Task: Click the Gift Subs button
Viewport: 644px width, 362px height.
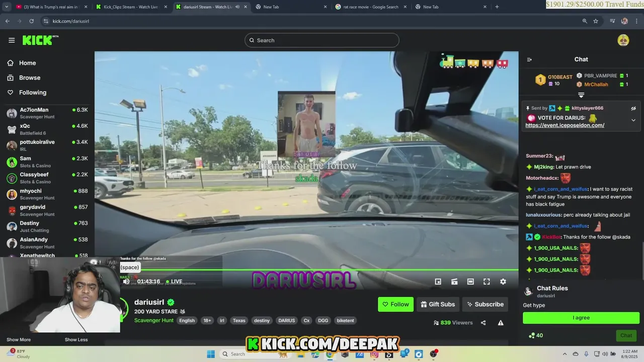Action: tap(438, 304)
